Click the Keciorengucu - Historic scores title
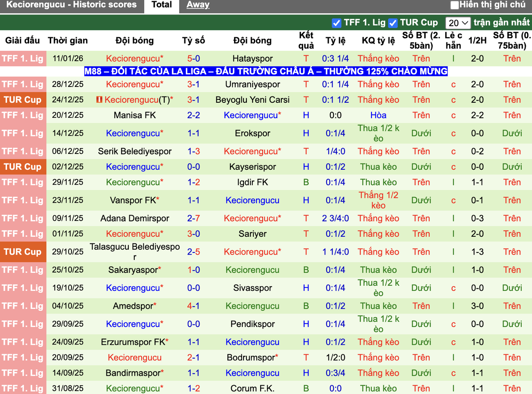The width and height of the screenshot is (532, 394). (71, 5)
